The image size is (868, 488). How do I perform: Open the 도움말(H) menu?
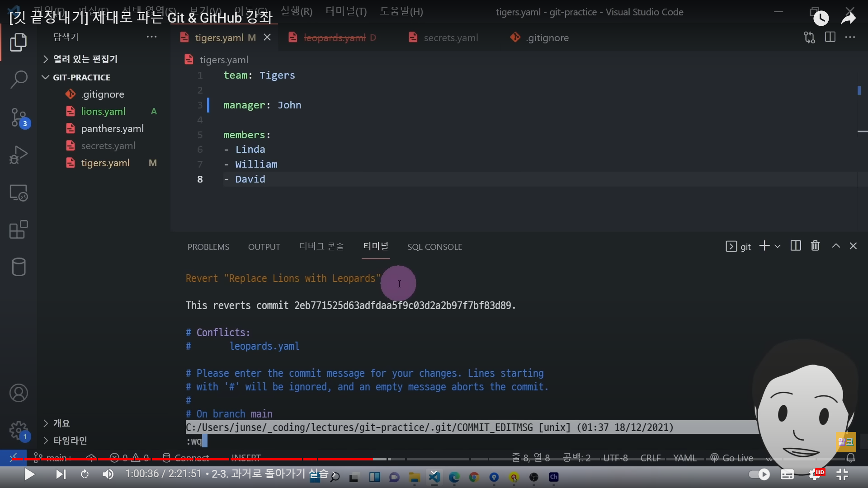pos(401,12)
